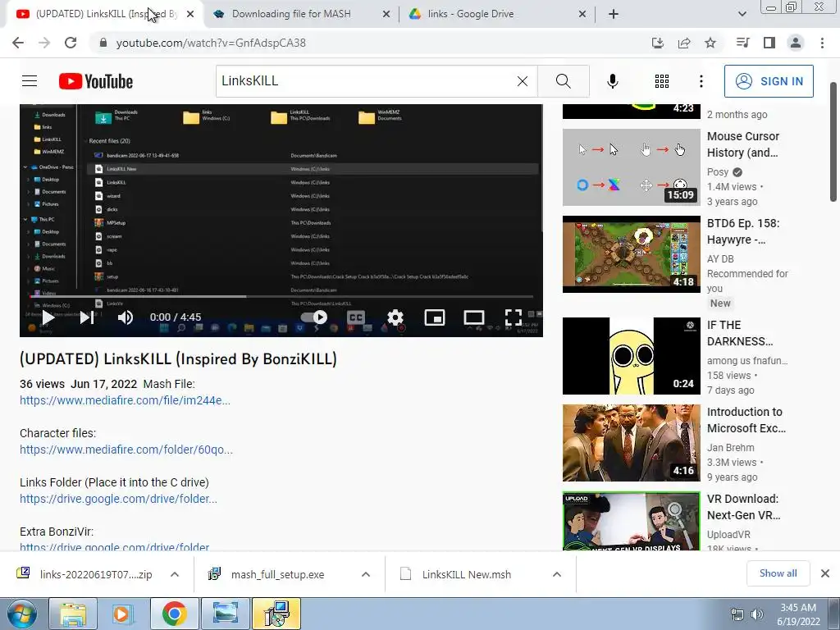This screenshot has height=630, width=840.
Task: Mute the video volume speaker
Action: click(126, 317)
